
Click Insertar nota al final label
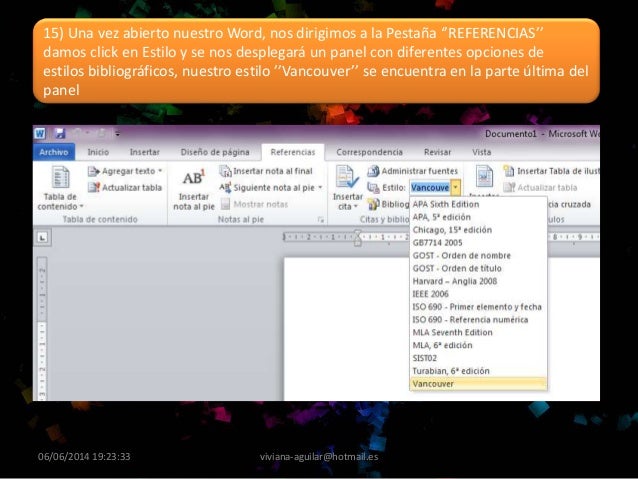(273, 171)
